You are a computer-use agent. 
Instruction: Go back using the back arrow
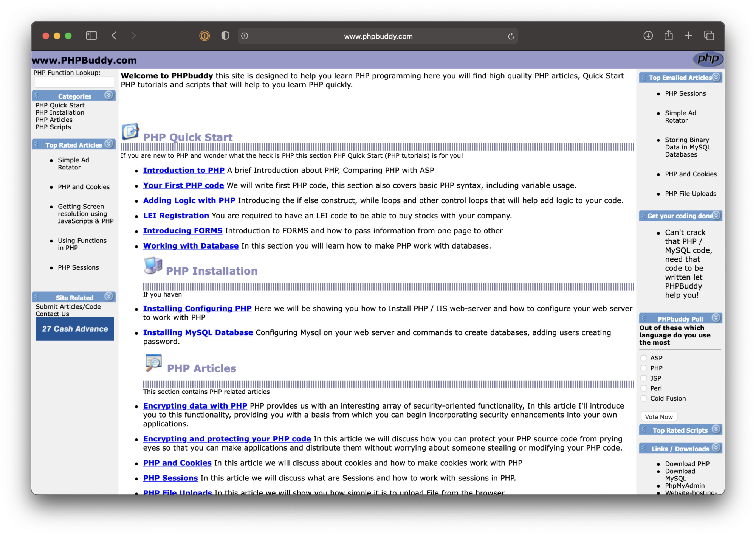point(114,36)
